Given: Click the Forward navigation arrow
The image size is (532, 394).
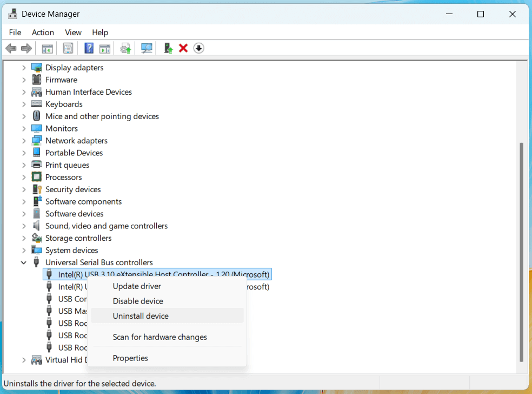Looking at the screenshot, I should click(26, 48).
